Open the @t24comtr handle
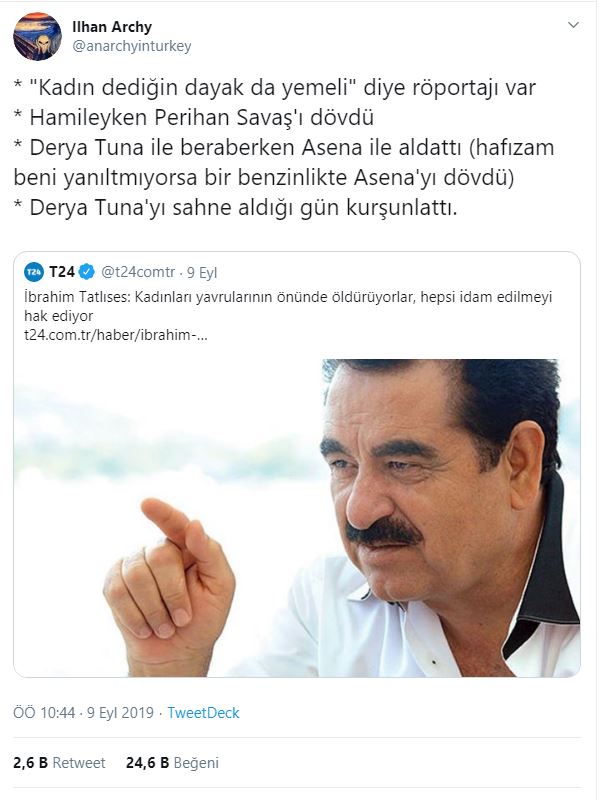The width and height of the screenshot is (600, 800). (x=138, y=272)
